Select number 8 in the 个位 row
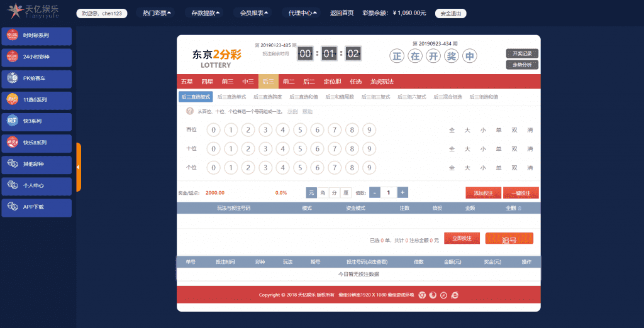 [353, 168]
